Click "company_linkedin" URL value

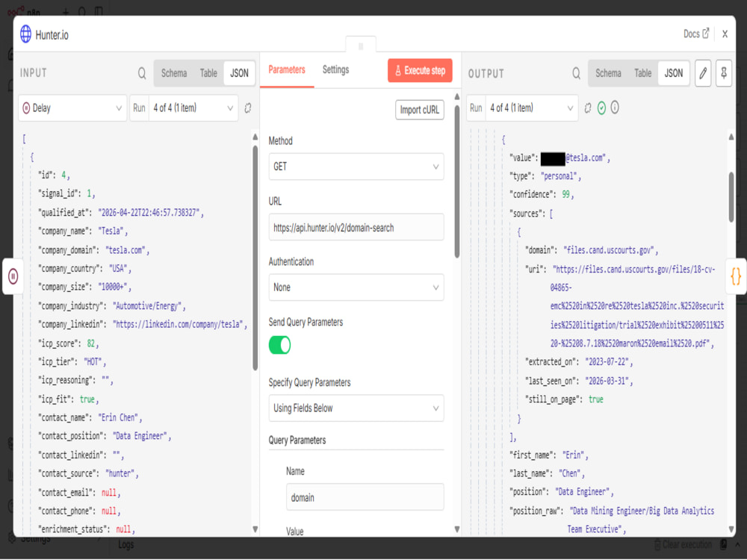[179, 325]
